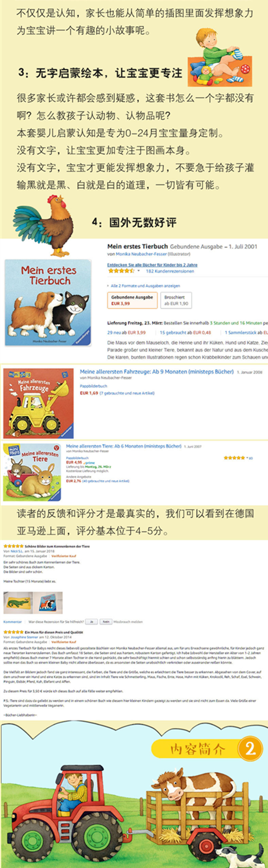Screen dimensions: 268x868
Task: Click the yellow number 2 circle badge
Action: tap(250, 749)
